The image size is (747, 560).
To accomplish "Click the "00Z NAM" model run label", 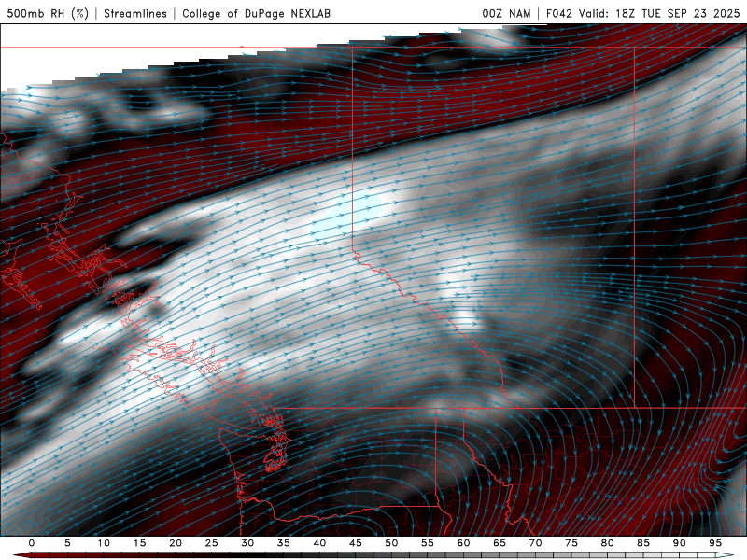I will [506, 13].
